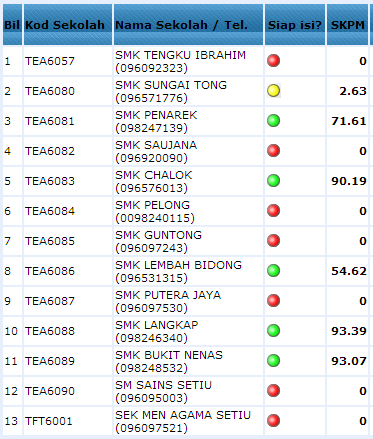Click green status icon for SMK LEMBAH BIDONG
Screen dimensions: 373x439
coord(273,271)
